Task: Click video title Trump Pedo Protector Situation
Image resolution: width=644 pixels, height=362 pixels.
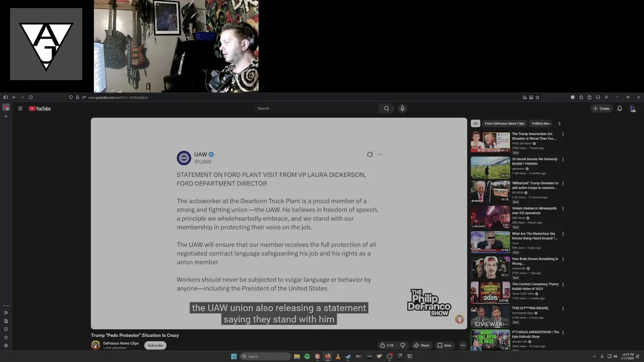Action: coord(135,335)
